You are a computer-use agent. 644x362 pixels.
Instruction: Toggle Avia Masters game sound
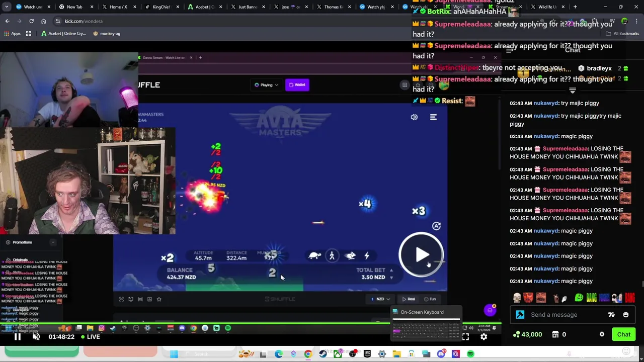click(414, 117)
